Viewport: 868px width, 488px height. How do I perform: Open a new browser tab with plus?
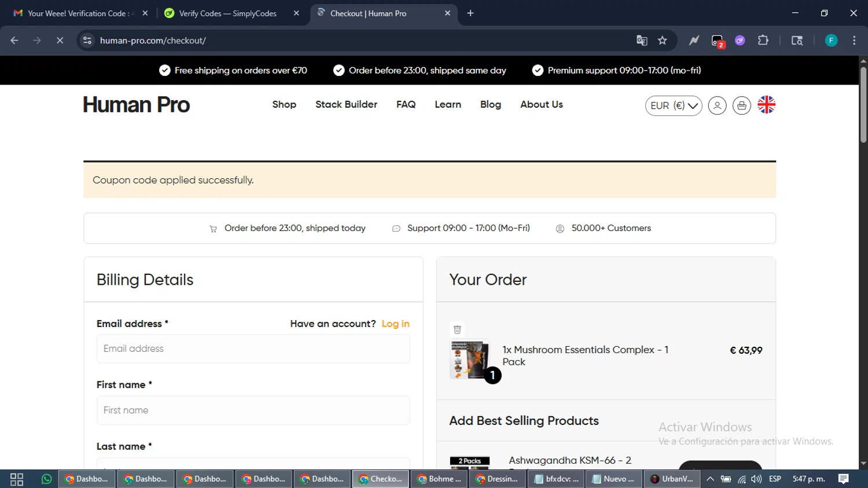pos(470,13)
